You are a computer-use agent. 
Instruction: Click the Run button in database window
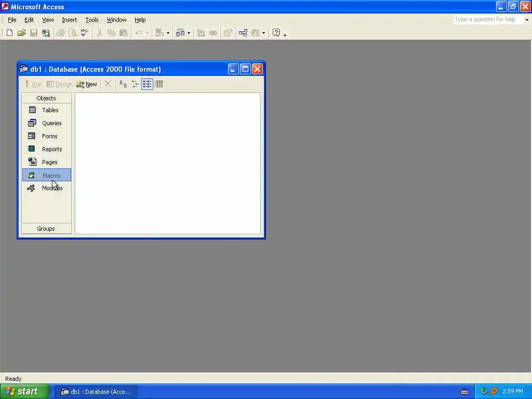[34, 84]
